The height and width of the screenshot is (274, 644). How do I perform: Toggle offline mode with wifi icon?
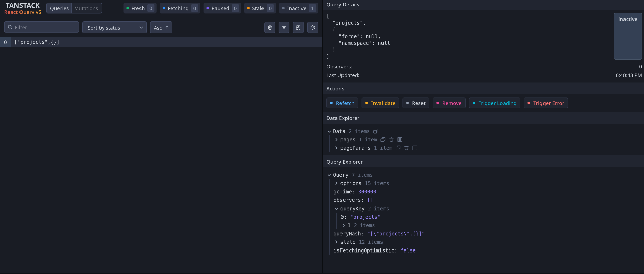tap(284, 28)
